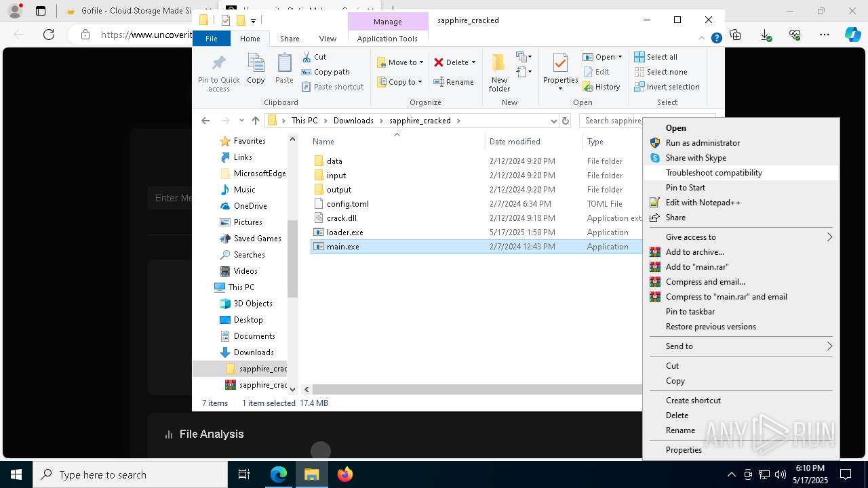
Task: Click the Paste ribbon icon
Action: pyautogui.click(x=284, y=68)
